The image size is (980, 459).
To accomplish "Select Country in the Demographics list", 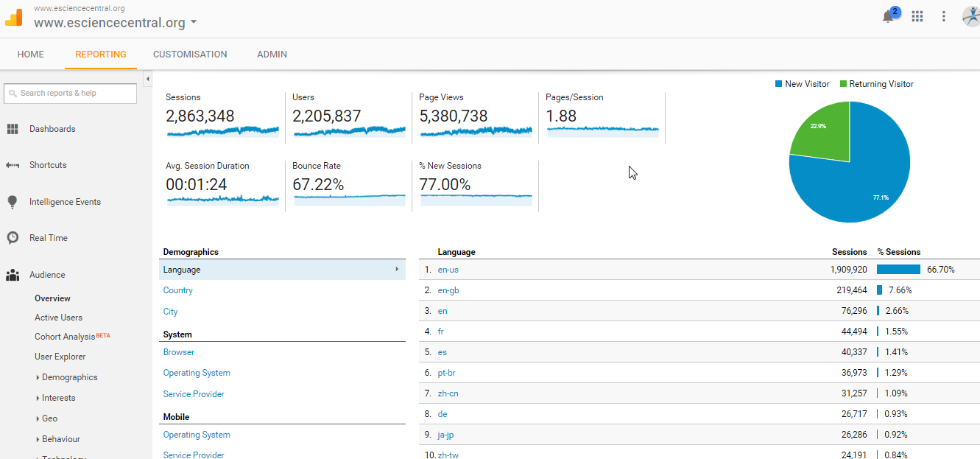I will click(x=177, y=290).
